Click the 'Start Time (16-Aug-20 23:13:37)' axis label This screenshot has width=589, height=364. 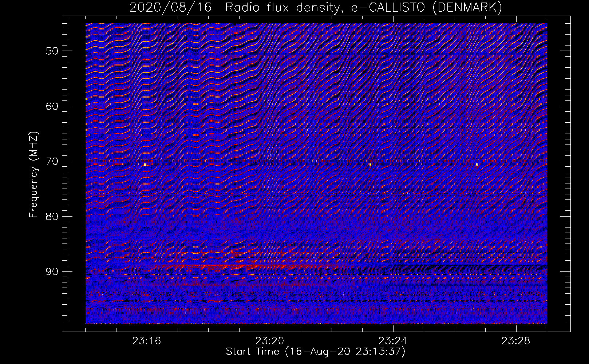click(316, 352)
